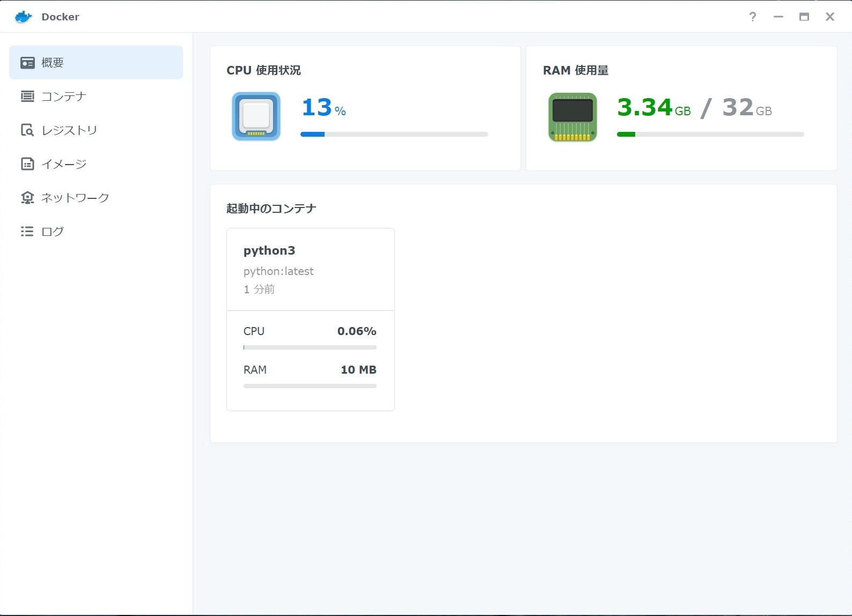Click the Image (イメージ) sidebar icon

pos(27,164)
